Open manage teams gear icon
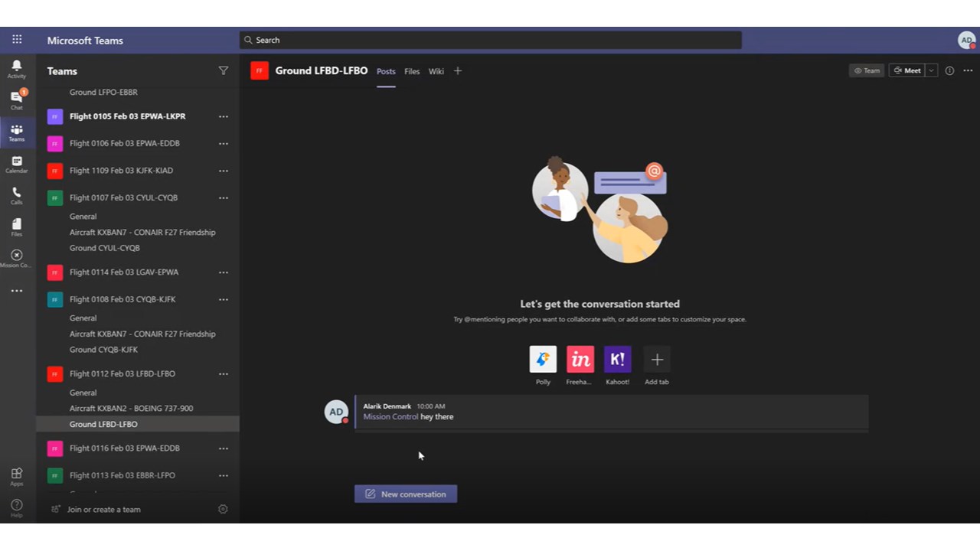Image resolution: width=980 pixels, height=551 pixels. pyautogui.click(x=223, y=509)
